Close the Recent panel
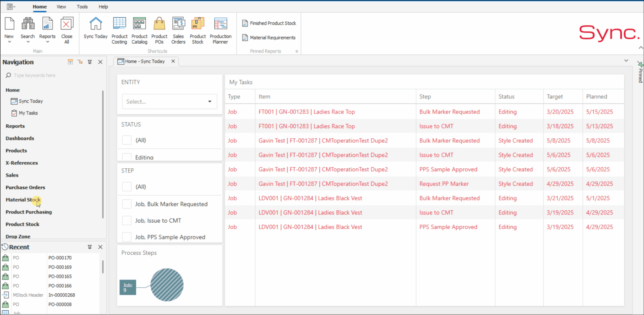This screenshot has height=315, width=644. (x=100, y=247)
